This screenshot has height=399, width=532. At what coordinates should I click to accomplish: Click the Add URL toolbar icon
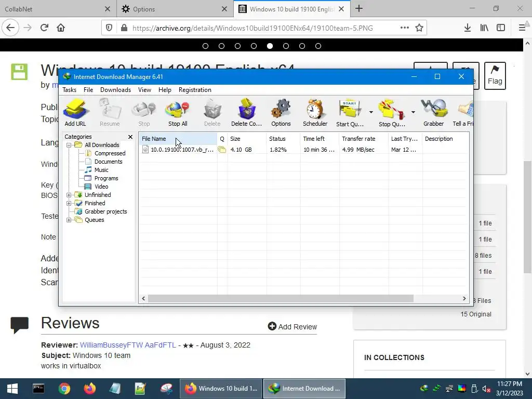click(75, 113)
